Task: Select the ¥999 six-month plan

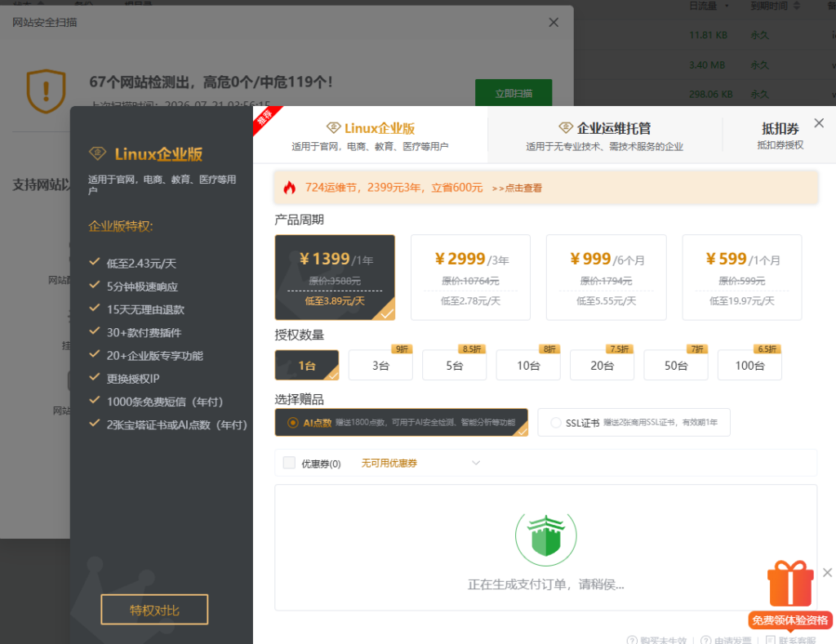Action: click(607, 278)
